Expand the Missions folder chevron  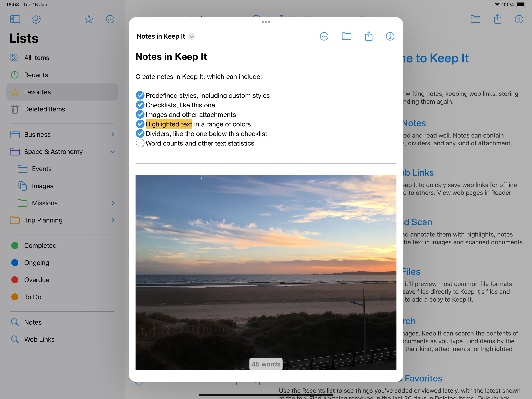pos(113,203)
